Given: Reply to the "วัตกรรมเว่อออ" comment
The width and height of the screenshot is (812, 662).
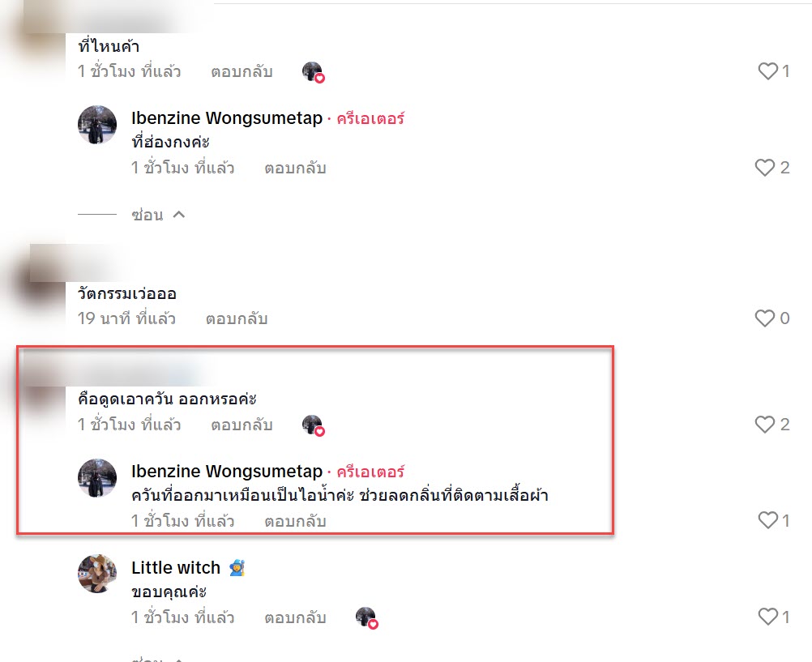Looking at the screenshot, I should click(x=237, y=318).
